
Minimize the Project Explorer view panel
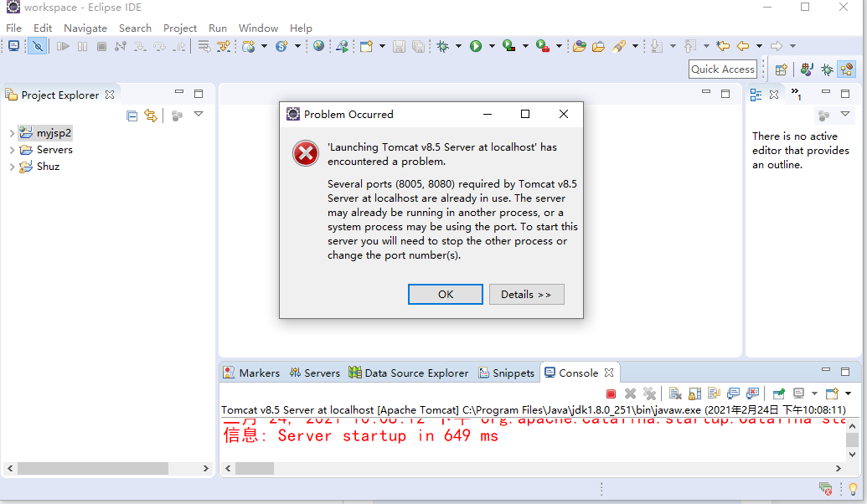(x=178, y=92)
